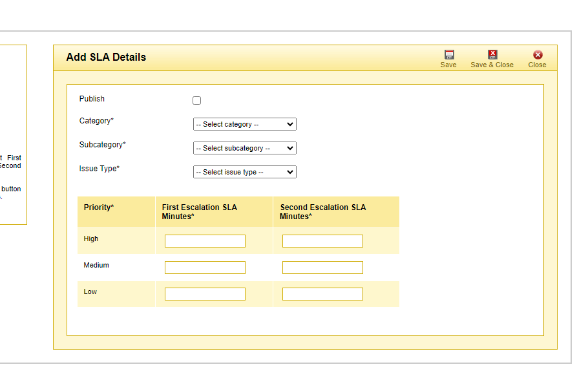Viewport: 588px width, 369px height.
Task: Open the Select category dropdown
Action: (x=244, y=124)
